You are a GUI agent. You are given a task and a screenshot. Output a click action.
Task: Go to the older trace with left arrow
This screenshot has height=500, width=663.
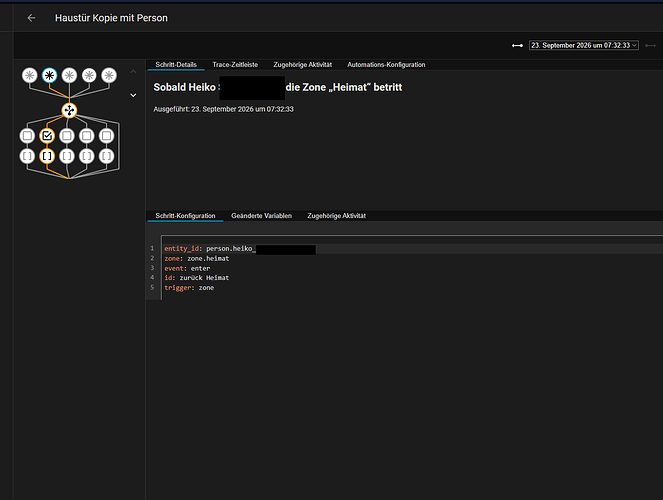(518, 45)
